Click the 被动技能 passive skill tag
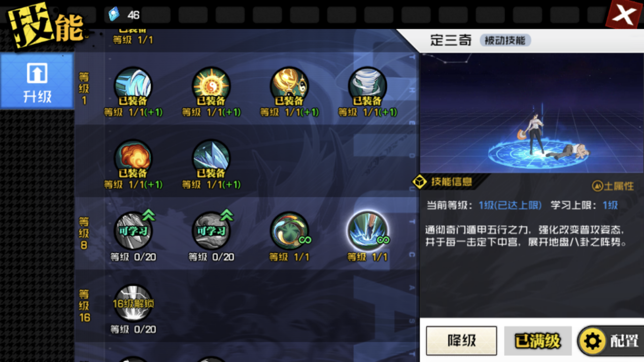 pyautogui.click(x=505, y=40)
